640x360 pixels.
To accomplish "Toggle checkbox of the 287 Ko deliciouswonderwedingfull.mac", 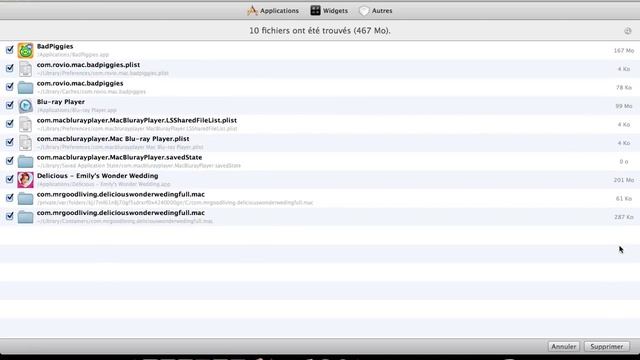I will point(10,216).
